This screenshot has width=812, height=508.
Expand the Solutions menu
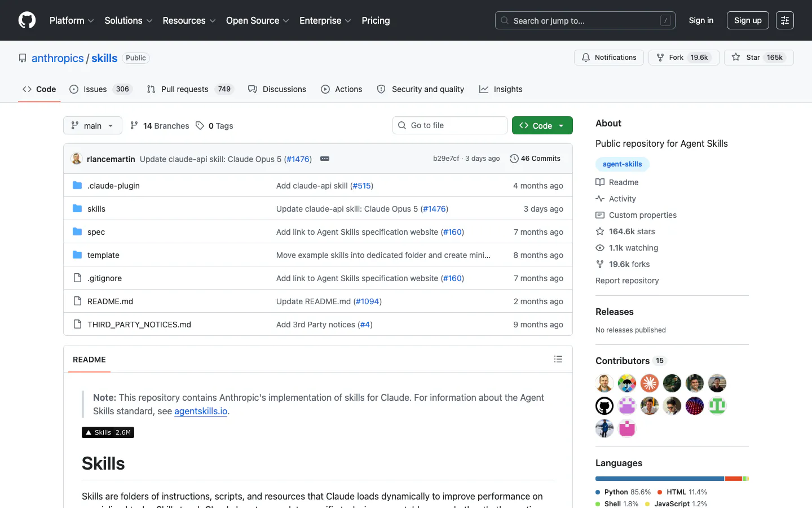tap(129, 20)
